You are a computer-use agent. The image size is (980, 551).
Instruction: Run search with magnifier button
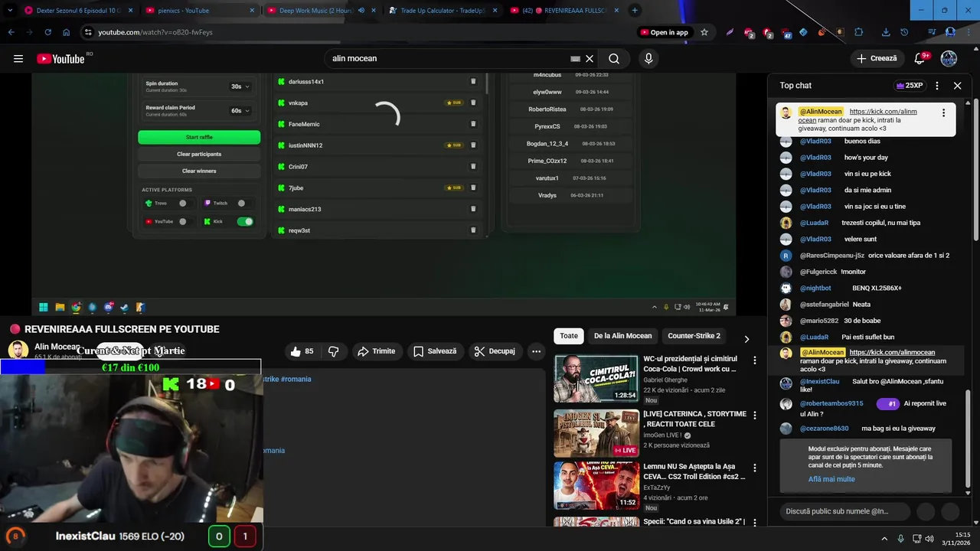[614, 59]
